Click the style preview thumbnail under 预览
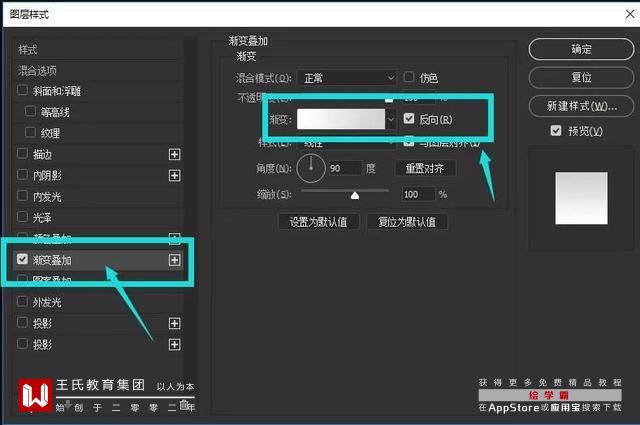This screenshot has width=640, height=425. click(581, 198)
